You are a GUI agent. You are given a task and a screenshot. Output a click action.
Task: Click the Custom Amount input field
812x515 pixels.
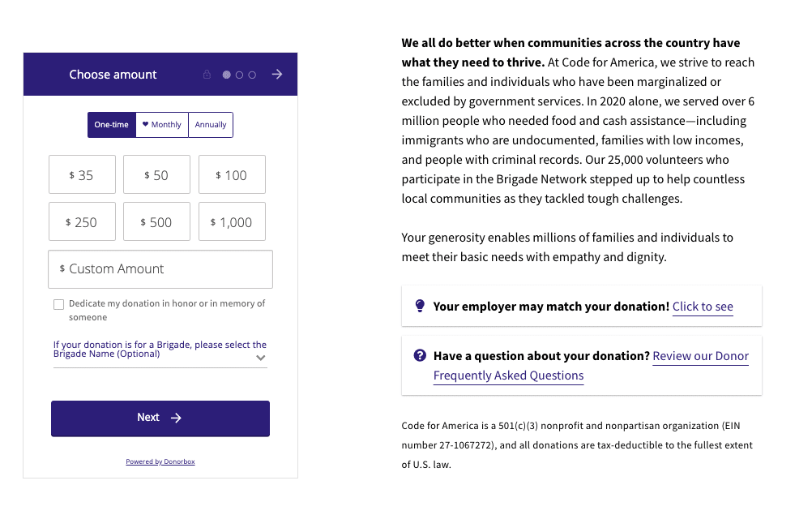click(x=160, y=269)
